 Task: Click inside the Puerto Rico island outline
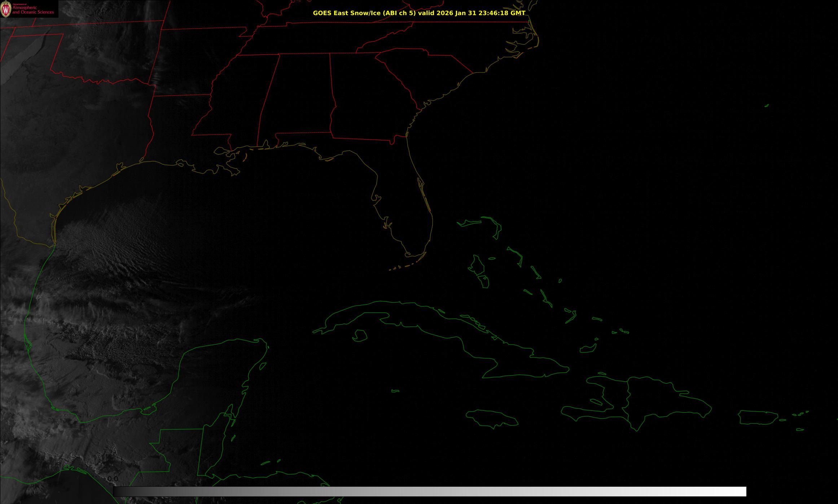pos(758,417)
